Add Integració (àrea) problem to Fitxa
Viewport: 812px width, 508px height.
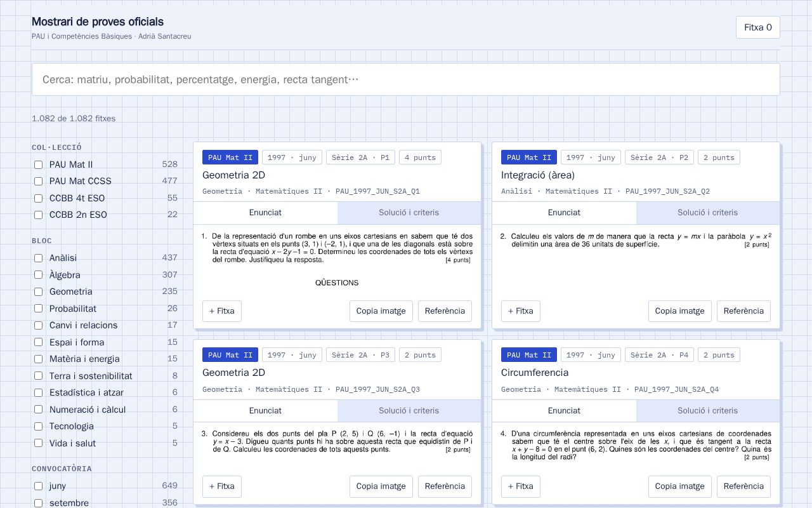(521, 311)
